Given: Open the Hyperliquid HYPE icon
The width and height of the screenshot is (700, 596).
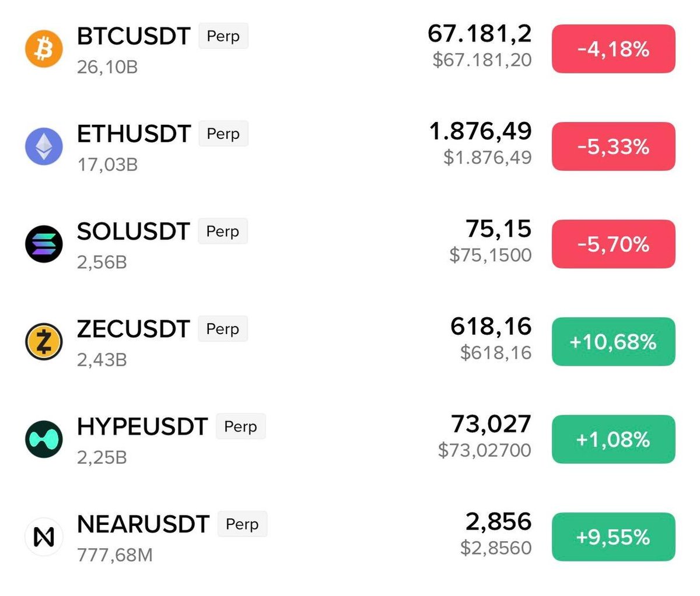Looking at the screenshot, I should 44,439.
